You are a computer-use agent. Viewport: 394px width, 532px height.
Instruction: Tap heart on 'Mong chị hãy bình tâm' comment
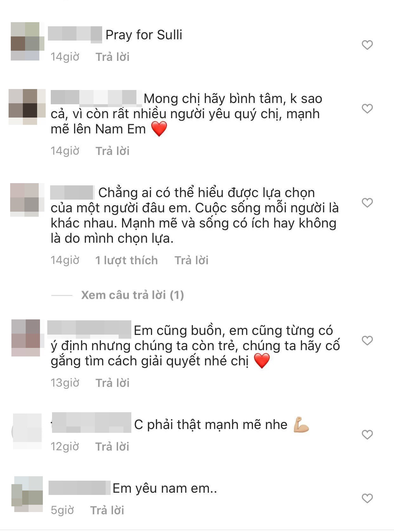click(367, 109)
